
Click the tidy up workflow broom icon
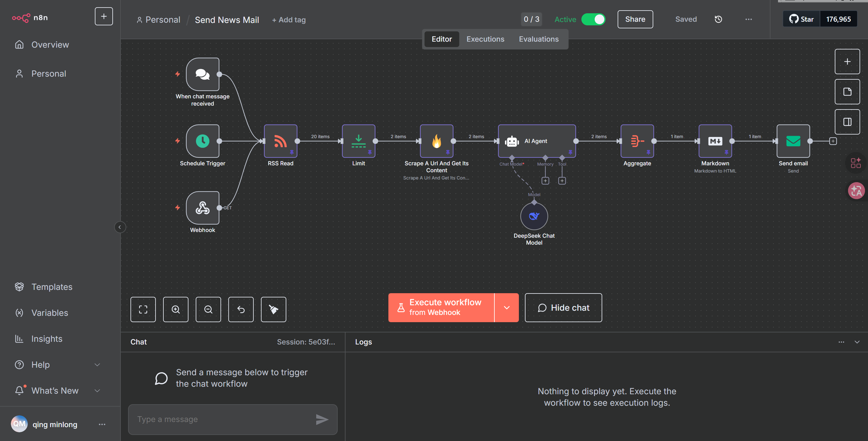273,309
